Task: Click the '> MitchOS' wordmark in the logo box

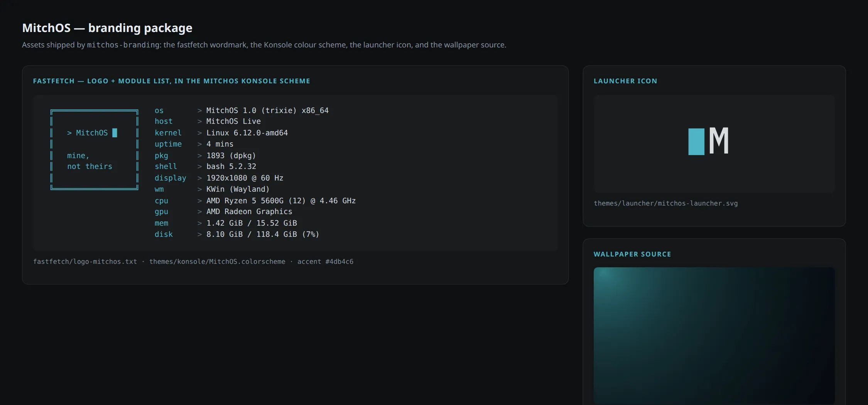Action: (88, 133)
